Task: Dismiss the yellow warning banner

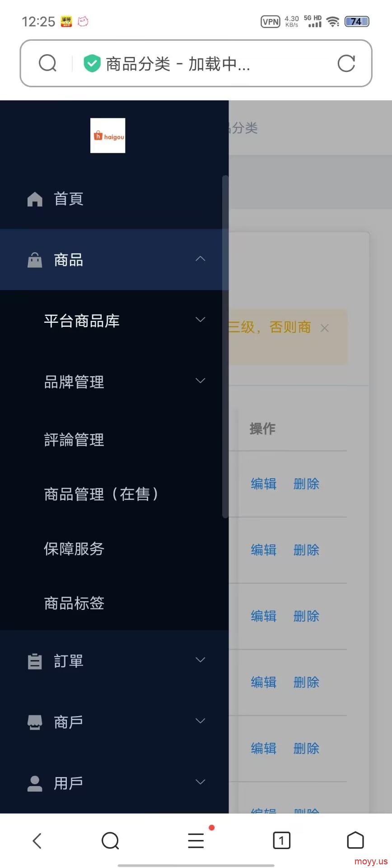Action: tap(325, 328)
